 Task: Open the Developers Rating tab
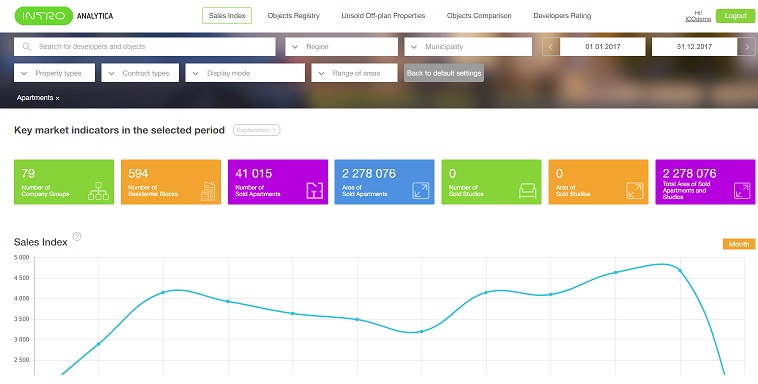(x=562, y=15)
